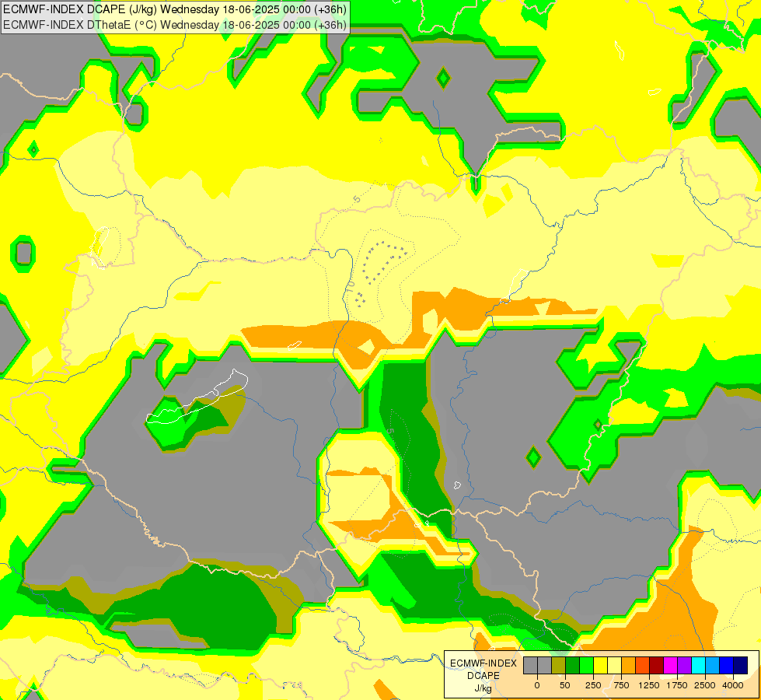Click the legend scale label 1250
The width and height of the screenshot is (761, 700).
(649, 685)
